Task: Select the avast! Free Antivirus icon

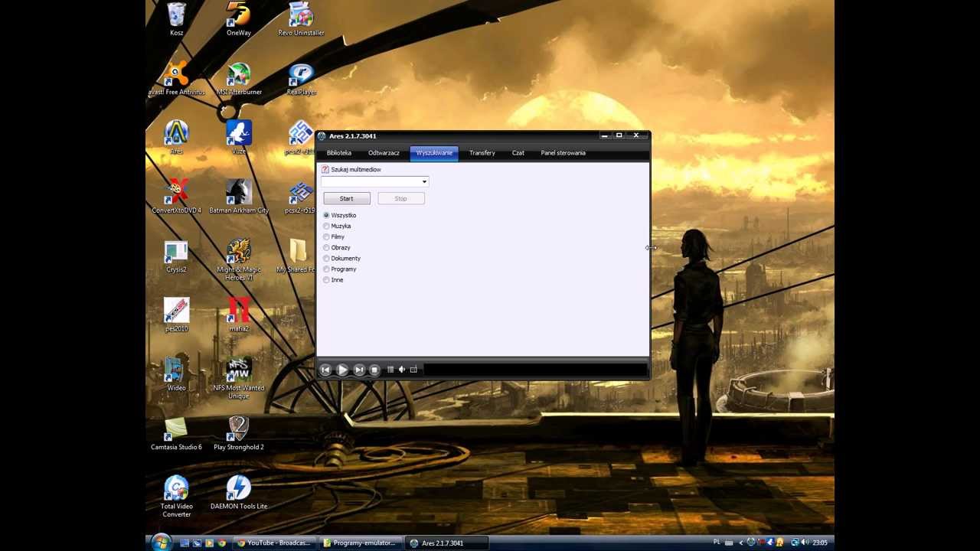Action: [176, 79]
